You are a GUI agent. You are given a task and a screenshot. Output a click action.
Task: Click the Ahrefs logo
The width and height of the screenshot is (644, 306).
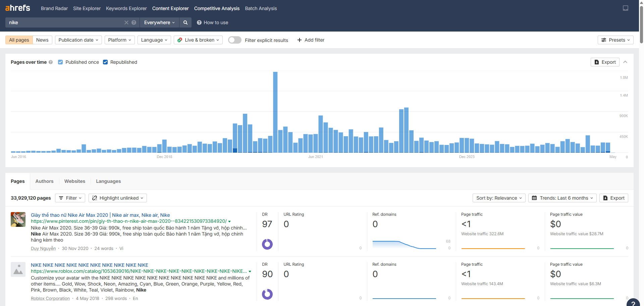pyautogui.click(x=18, y=8)
